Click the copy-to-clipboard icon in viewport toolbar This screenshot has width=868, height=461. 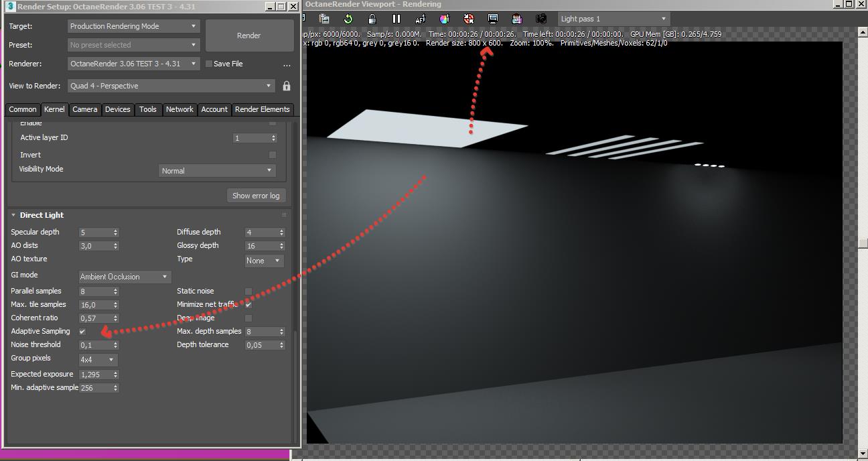tap(324, 19)
